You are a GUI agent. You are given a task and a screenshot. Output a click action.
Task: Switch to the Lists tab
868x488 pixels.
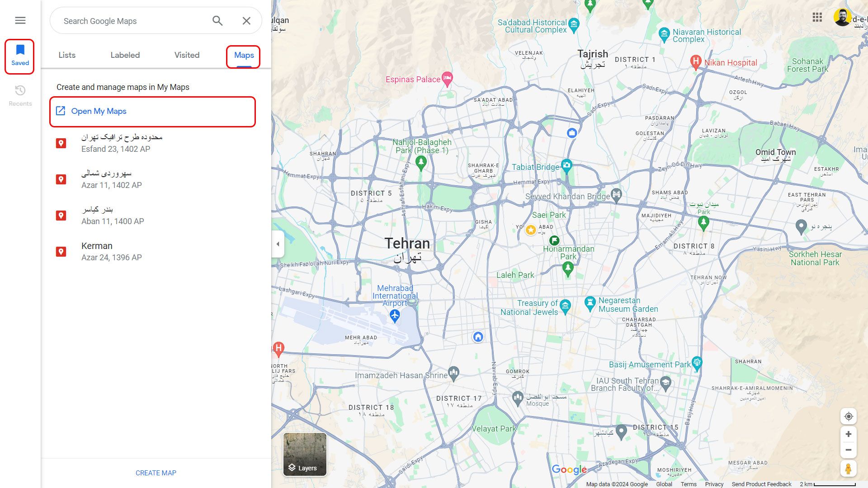67,55
